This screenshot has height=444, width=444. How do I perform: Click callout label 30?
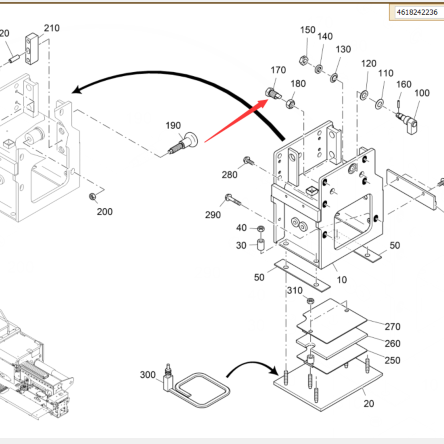(241, 246)
